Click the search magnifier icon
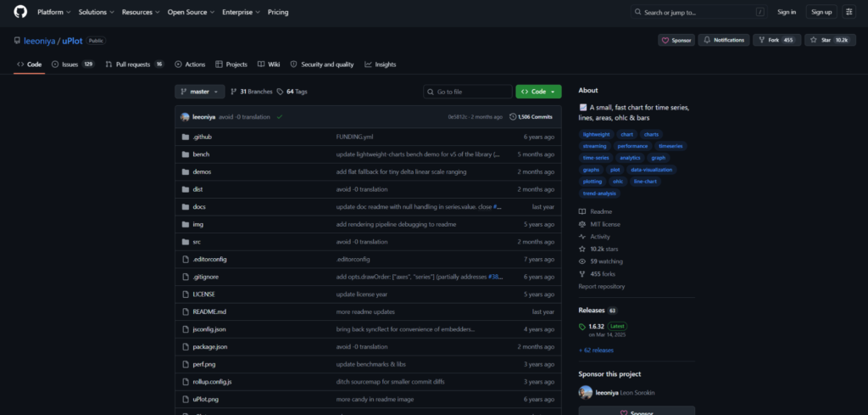868x415 pixels. 638,12
